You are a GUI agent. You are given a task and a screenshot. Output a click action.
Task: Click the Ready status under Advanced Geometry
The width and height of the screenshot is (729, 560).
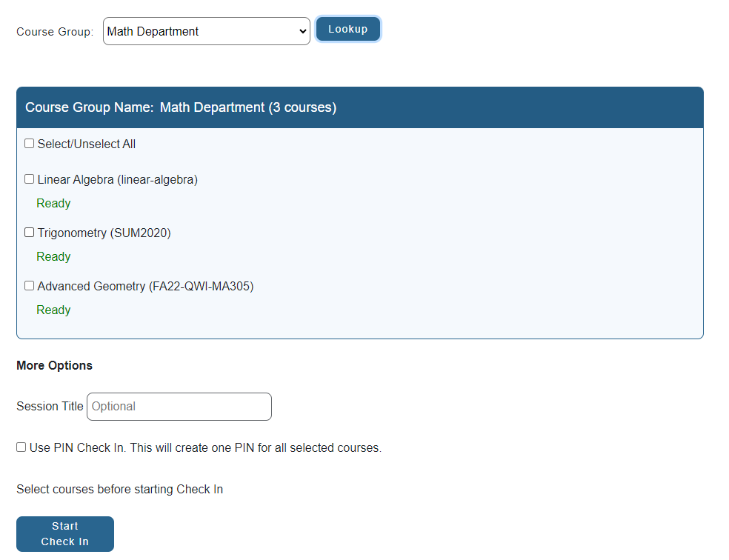click(53, 310)
